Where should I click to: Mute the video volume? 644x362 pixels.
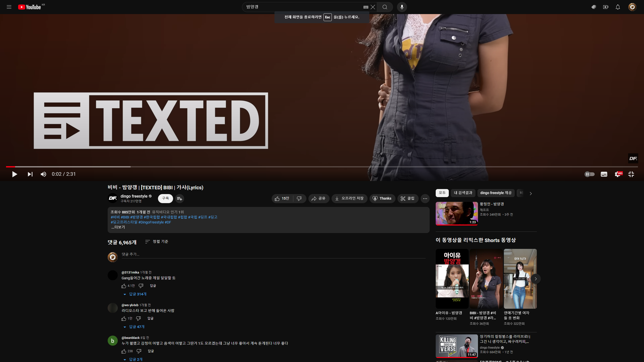click(43, 174)
